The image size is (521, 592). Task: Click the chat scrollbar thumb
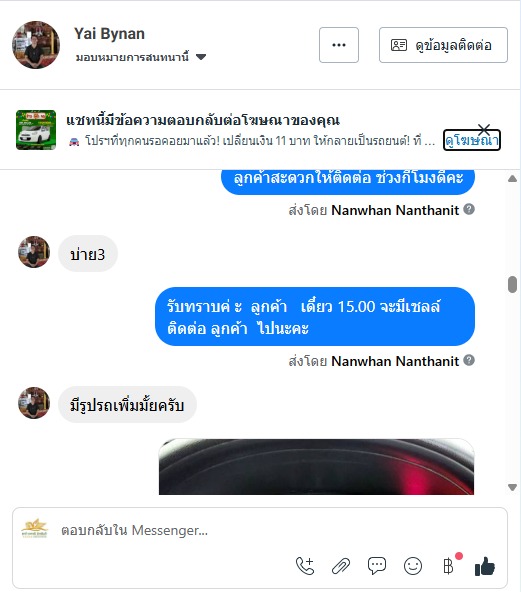512,284
